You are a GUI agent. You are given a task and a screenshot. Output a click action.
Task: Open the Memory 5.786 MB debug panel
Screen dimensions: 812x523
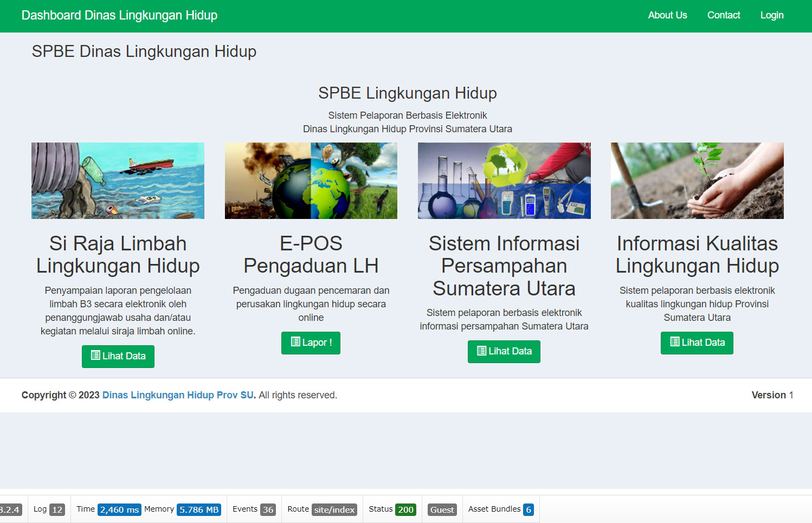tap(182, 509)
